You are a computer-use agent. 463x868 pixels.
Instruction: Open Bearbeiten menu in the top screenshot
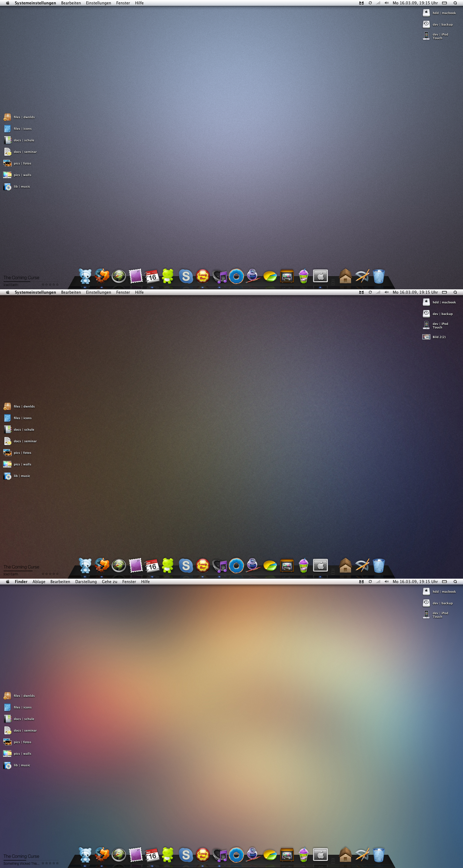pyautogui.click(x=71, y=3)
